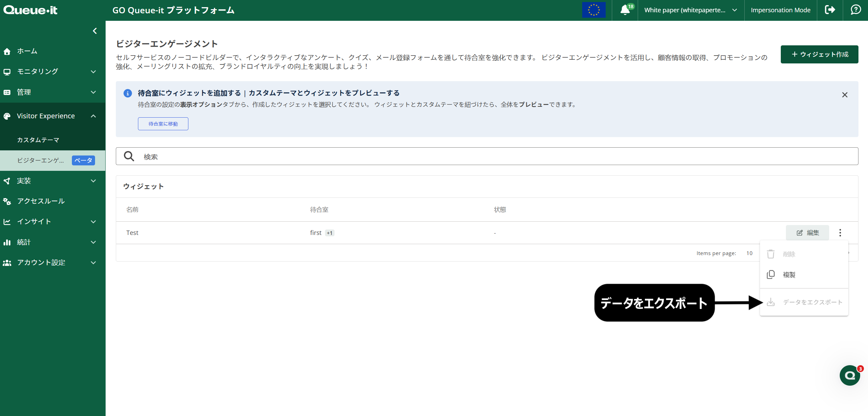
Task: Click the info icon in the blue banner
Action: click(127, 93)
